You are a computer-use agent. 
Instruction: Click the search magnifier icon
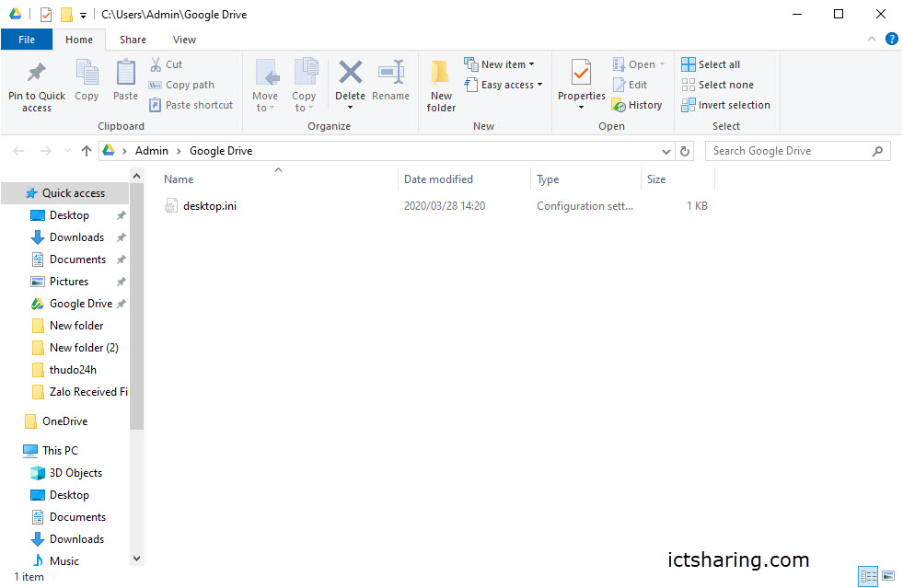pos(877,151)
